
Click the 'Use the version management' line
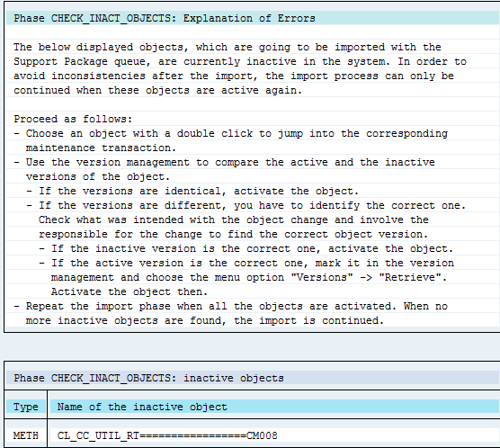click(224, 162)
